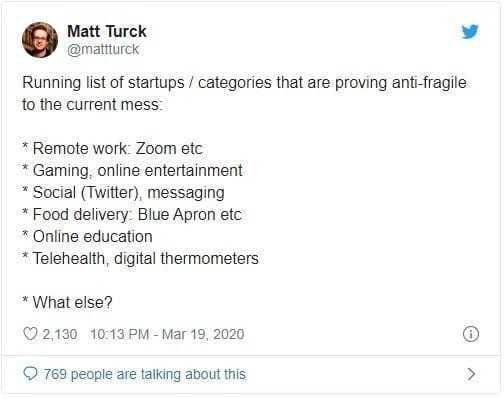Open '769 people are talking about this'

(x=144, y=374)
